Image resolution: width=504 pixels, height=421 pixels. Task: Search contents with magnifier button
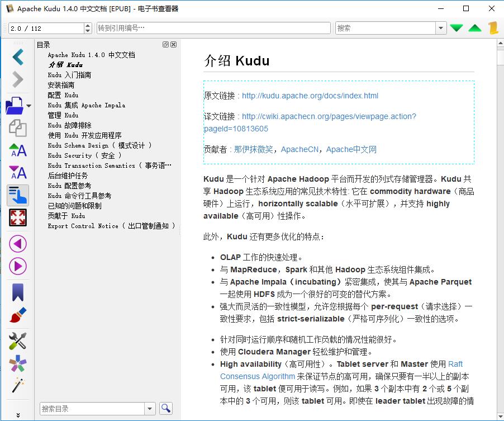tap(166, 409)
